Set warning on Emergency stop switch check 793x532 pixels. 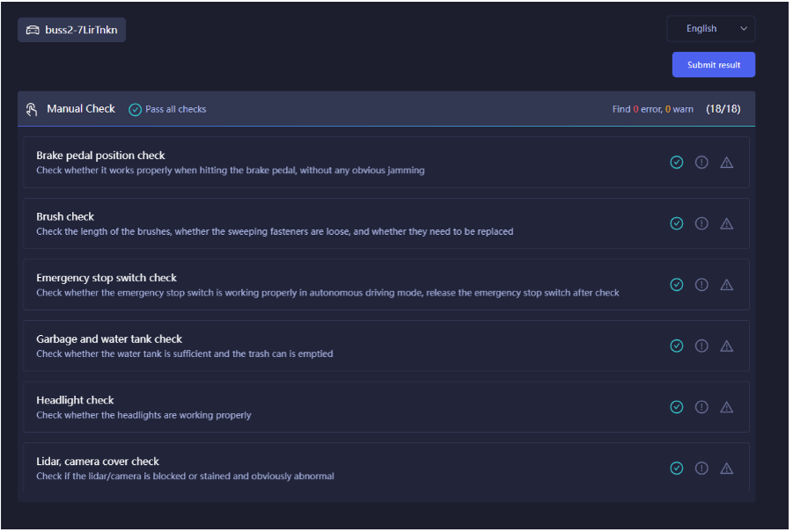(727, 285)
